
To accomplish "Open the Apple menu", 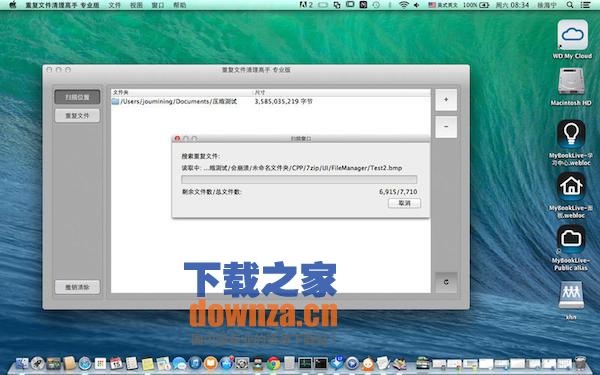I will (13, 5).
